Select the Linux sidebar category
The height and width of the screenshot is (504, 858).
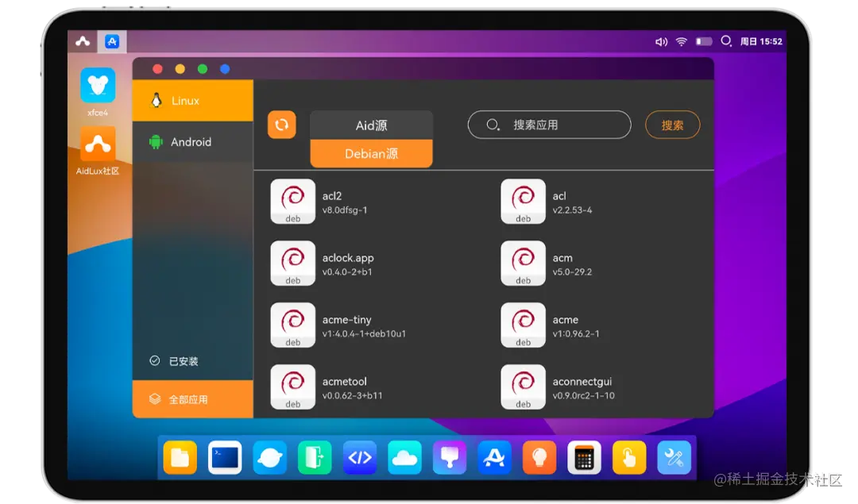[192, 101]
